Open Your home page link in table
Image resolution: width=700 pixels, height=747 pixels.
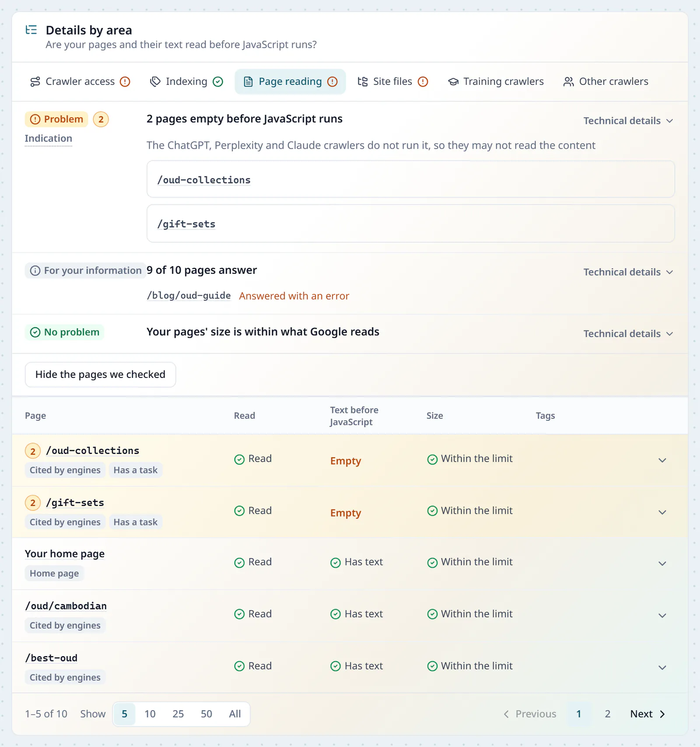click(x=65, y=554)
